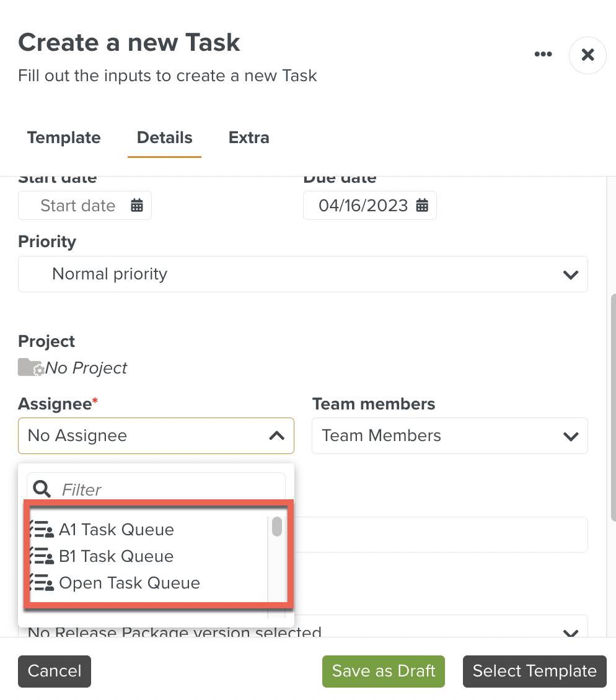Click the Save as Draft button
This screenshot has height=700, width=616.
[x=383, y=671]
